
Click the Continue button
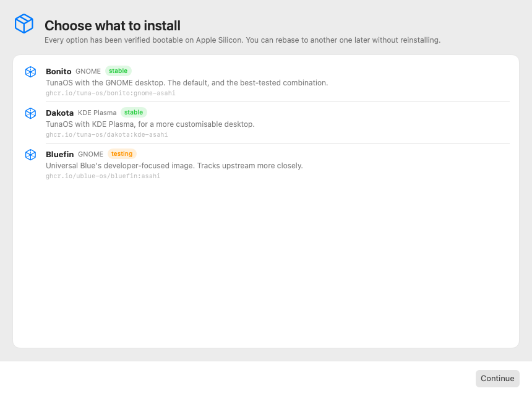(x=497, y=378)
